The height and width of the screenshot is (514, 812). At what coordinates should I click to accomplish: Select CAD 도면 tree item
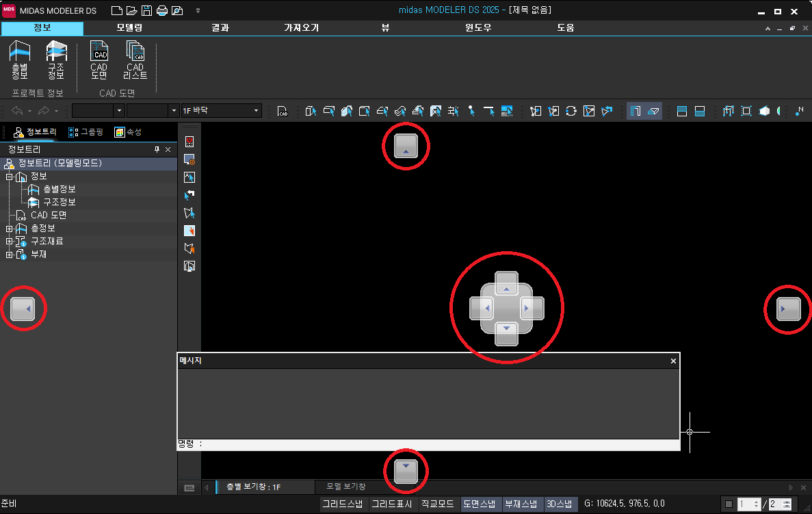(49, 216)
